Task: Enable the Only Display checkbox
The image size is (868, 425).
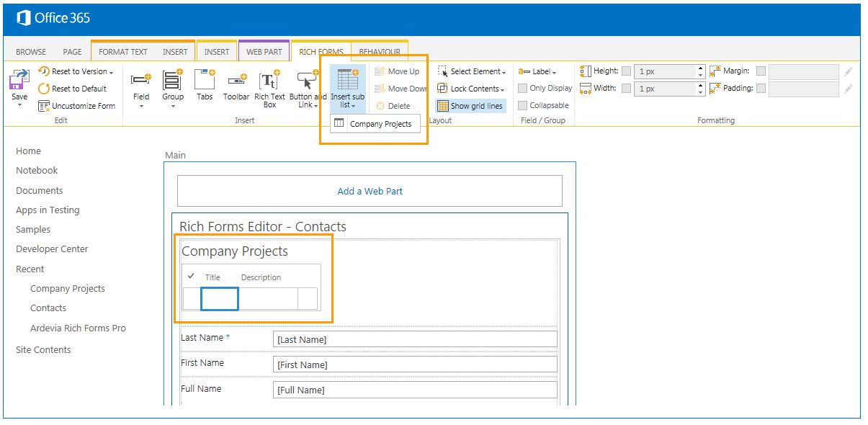Action: [x=522, y=89]
